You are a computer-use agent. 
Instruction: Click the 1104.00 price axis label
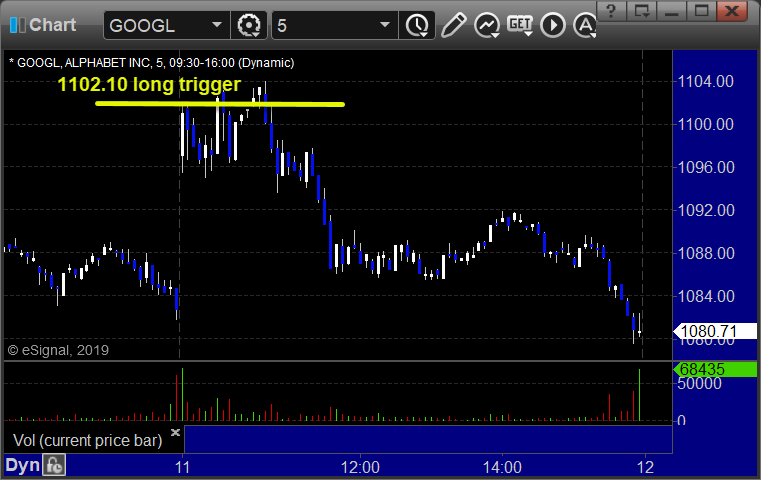tap(706, 82)
